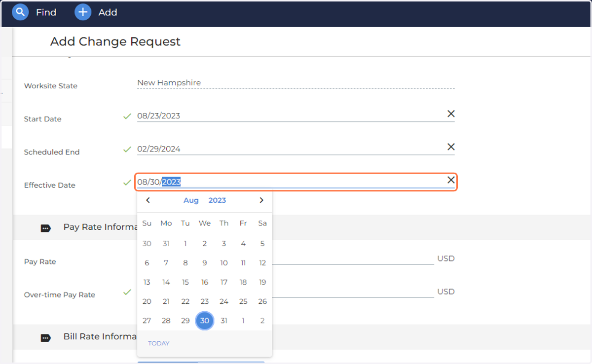The width and height of the screenshot is (592, 364).
Task: Select August 26 in calendar
Action: click(x=262, y=301)
